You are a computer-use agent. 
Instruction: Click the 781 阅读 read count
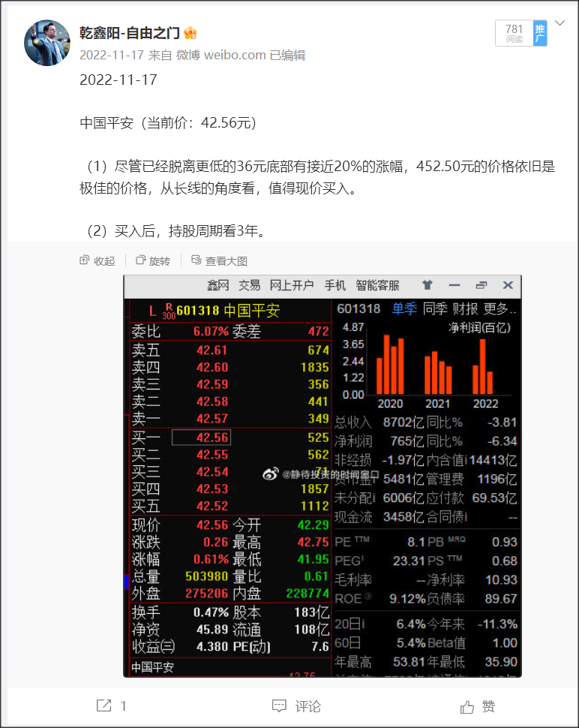tap(514, 33)
